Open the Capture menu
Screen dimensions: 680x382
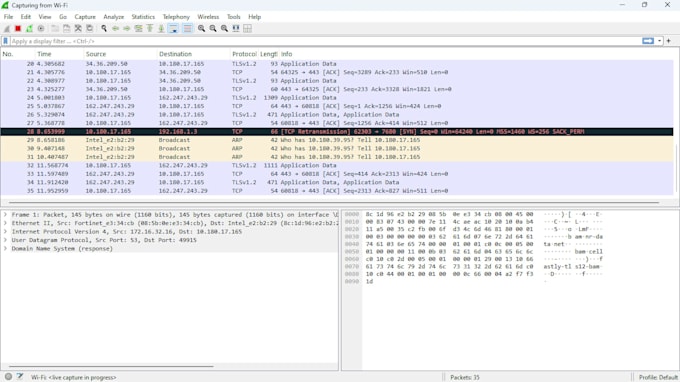pos(85,17)
